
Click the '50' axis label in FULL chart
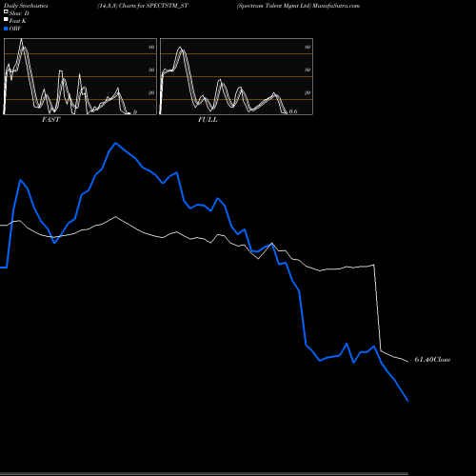click(307, 69)
